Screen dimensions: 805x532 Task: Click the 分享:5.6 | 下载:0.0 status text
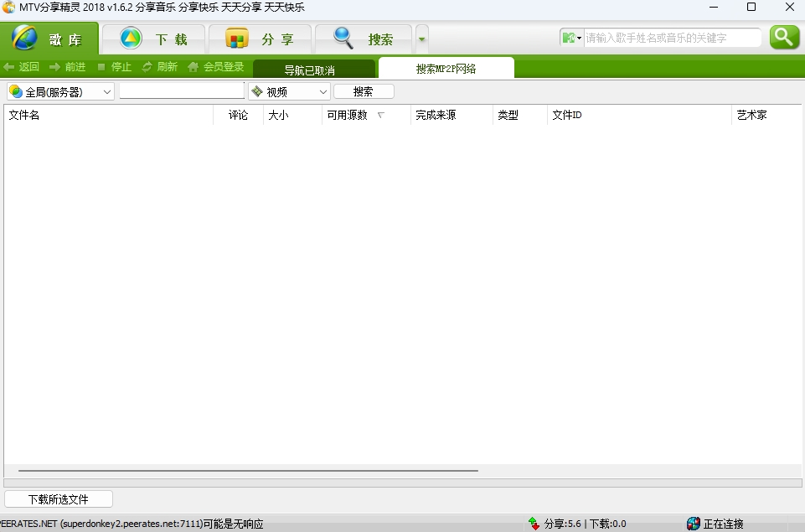585,524
